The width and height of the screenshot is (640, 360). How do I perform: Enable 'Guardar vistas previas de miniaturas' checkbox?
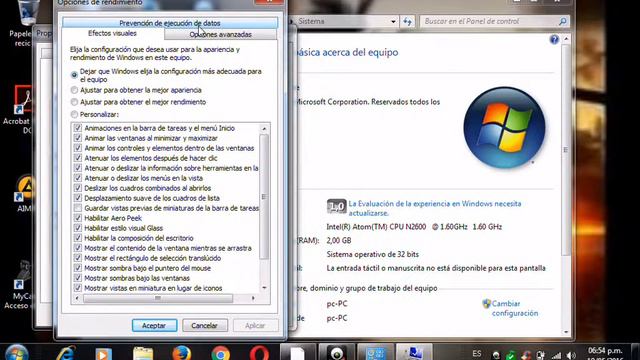point(78,208)
